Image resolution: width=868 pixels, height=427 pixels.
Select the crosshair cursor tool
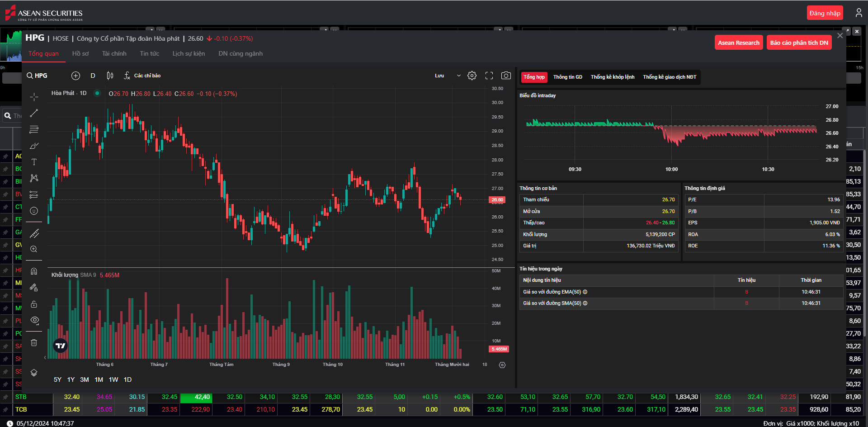[34, 97]
